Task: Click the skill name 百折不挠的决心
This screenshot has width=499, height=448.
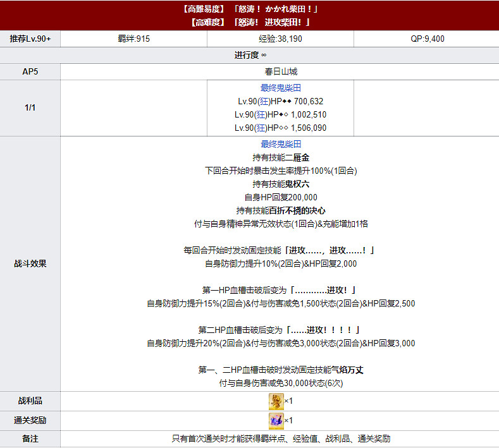Action: (x=297, y=211)
